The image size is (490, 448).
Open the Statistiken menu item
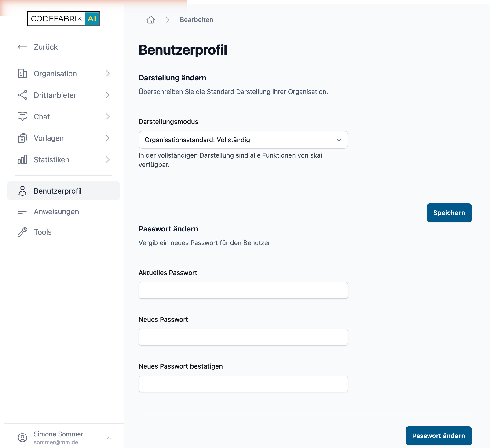[64, 159]
